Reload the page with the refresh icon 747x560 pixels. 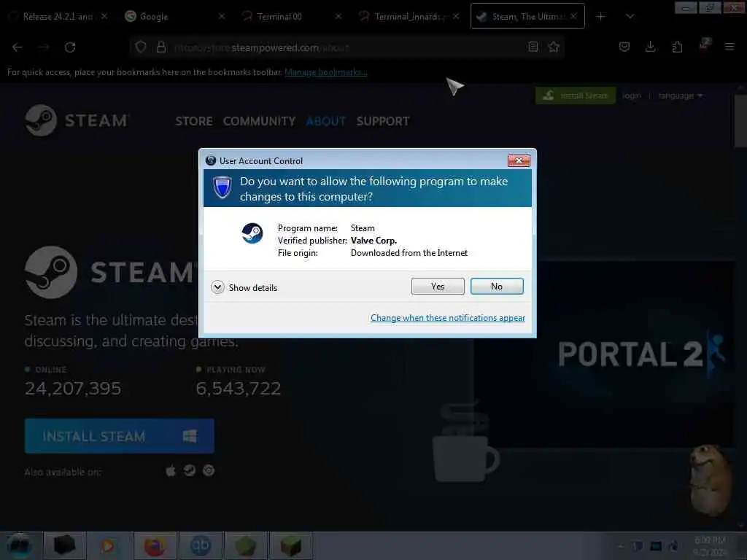pyautogui.click(x=70, y=47)
